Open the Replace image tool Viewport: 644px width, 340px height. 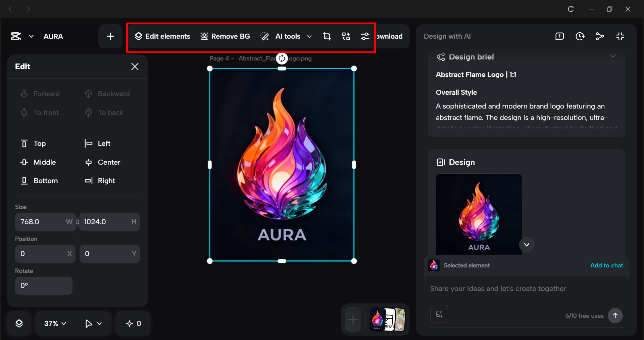(x=346, y=36)
